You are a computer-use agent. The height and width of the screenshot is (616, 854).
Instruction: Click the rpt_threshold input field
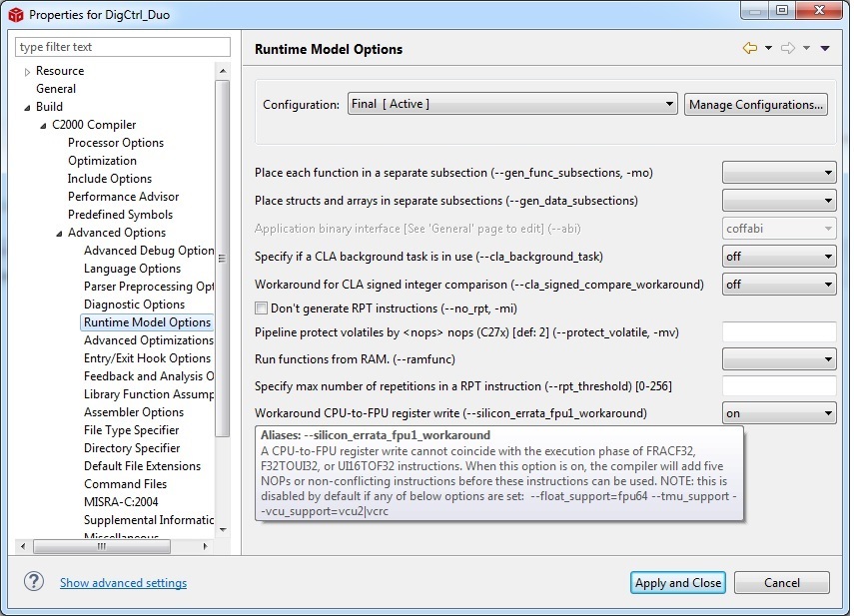tap(778, 386)
